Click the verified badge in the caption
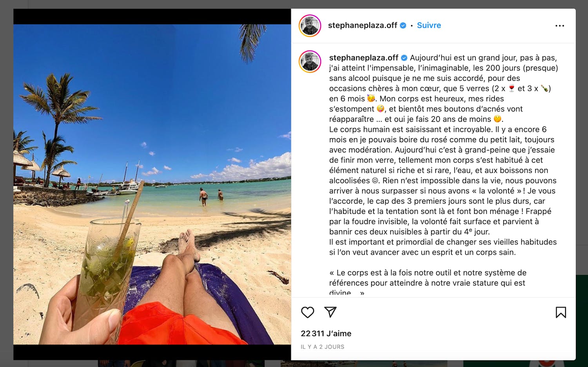The height and width of the screenshot is (367, 588). pyautogui.click(x=404, y=58)
